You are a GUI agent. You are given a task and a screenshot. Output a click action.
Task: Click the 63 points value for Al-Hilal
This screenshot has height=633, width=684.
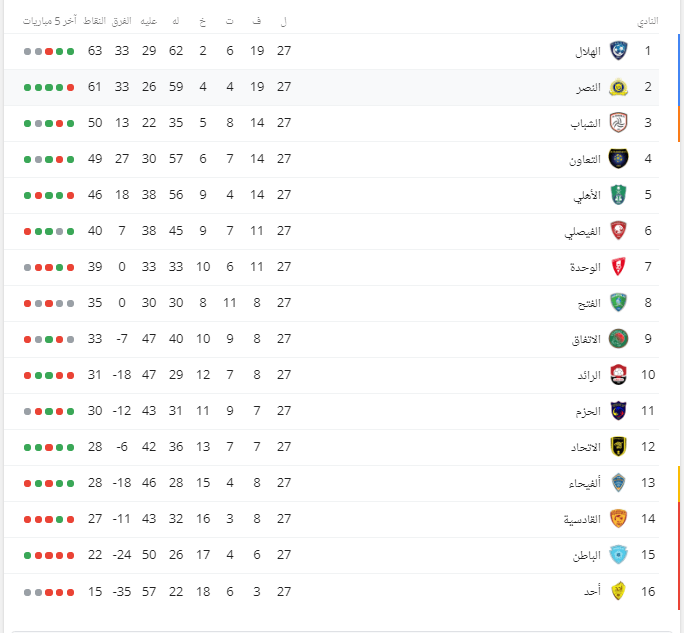point(95,51)
